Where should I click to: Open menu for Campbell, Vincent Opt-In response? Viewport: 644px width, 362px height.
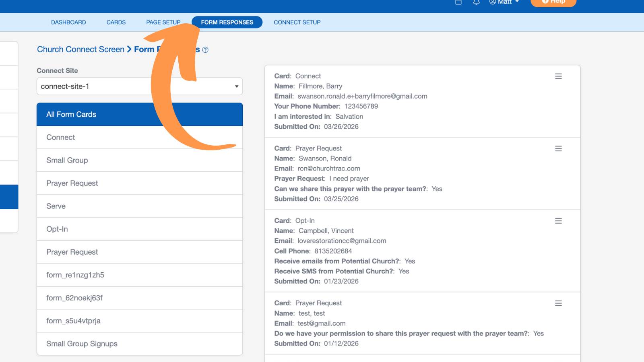pos(558,221)
